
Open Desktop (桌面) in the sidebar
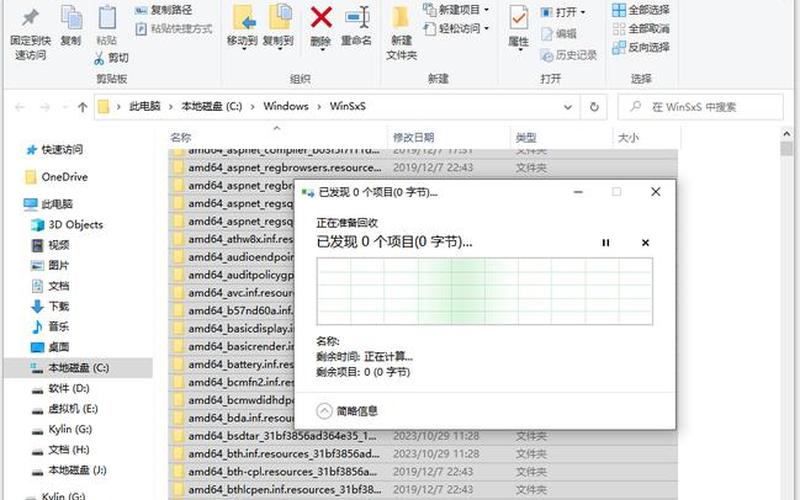pos(50,347)
